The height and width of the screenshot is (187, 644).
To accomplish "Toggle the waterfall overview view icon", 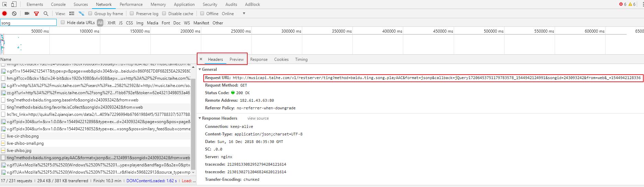I will [81, 13].
